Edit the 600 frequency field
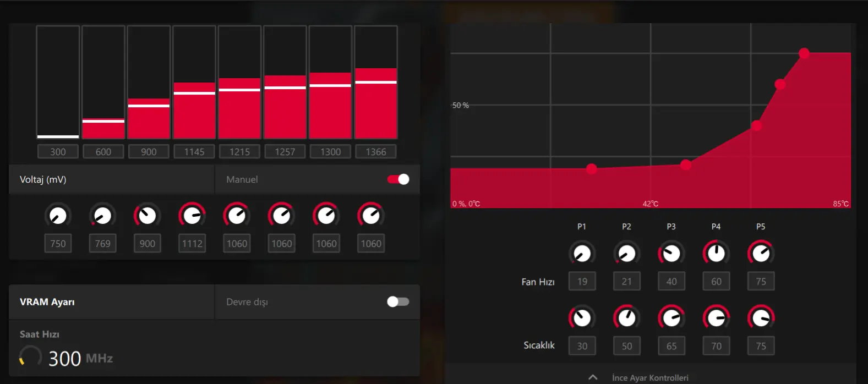868x384 pixels. [x=103, y=151]
